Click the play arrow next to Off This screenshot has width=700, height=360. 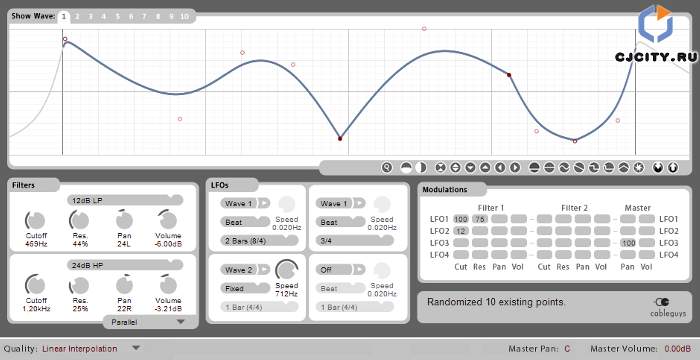[x=359, y=270]
